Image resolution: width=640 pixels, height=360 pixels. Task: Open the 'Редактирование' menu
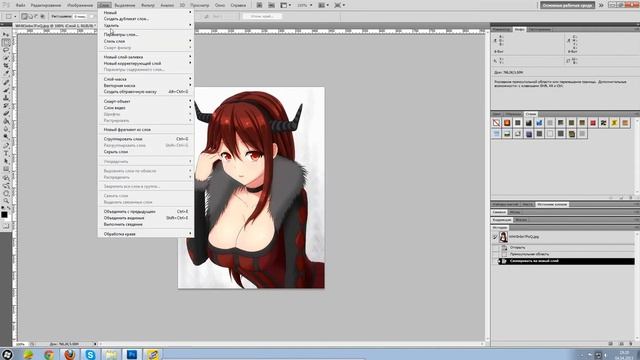pos(46,5)
